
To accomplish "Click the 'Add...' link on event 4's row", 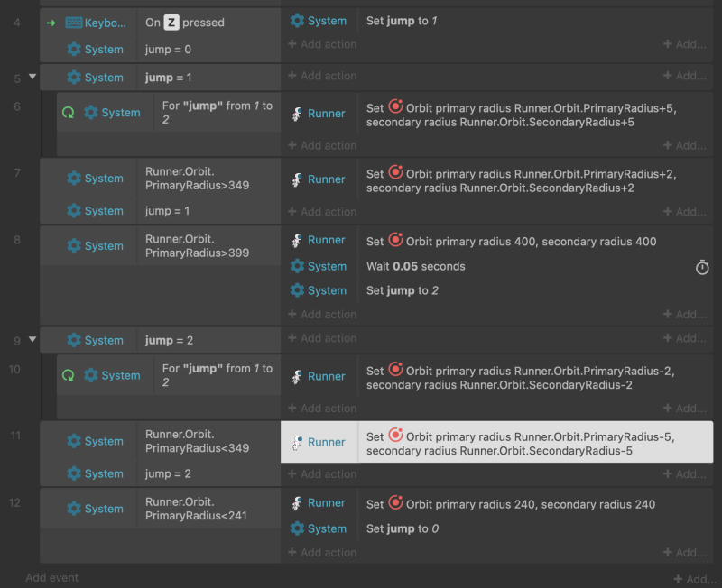I will click(685, 44).
